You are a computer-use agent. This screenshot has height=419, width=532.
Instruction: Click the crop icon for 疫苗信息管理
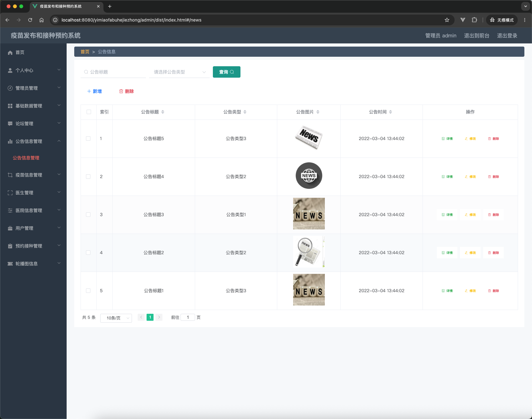tap(10, 175)
